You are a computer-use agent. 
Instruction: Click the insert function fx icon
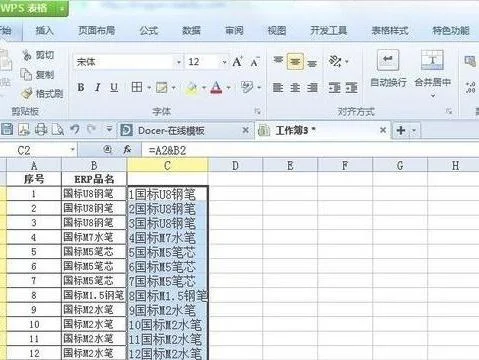click(x=127, y=150)
